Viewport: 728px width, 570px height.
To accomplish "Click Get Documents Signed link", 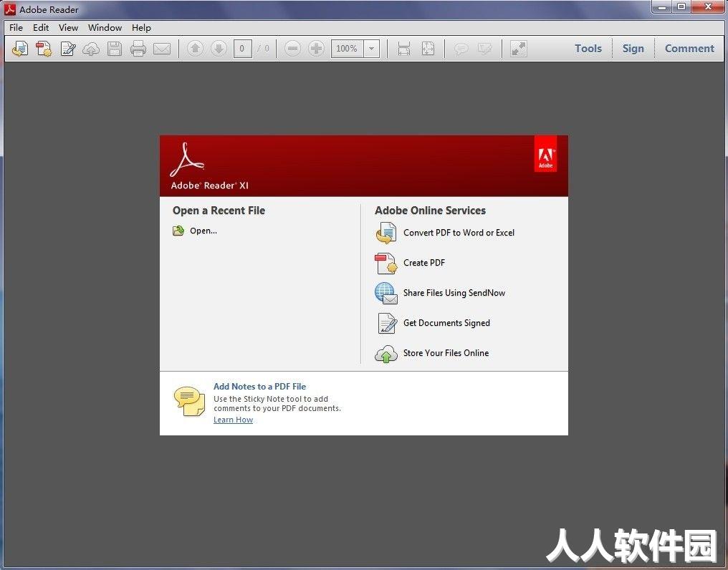I will click(446, 323).
